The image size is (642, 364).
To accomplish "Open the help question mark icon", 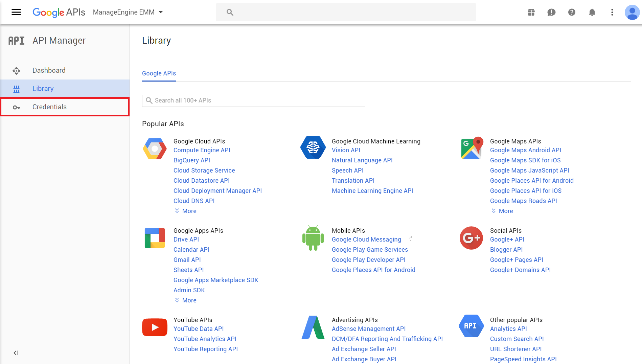I will click(572, 12).
